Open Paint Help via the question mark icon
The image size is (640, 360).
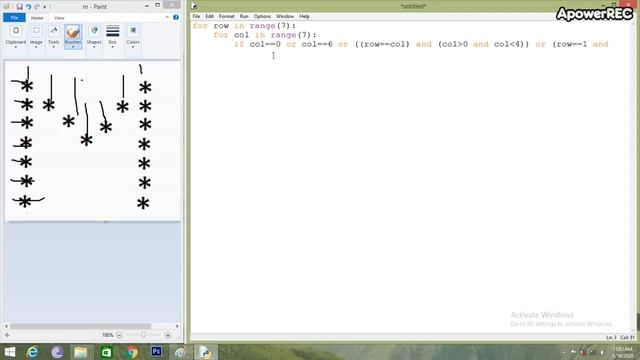[x=176, y=18]
